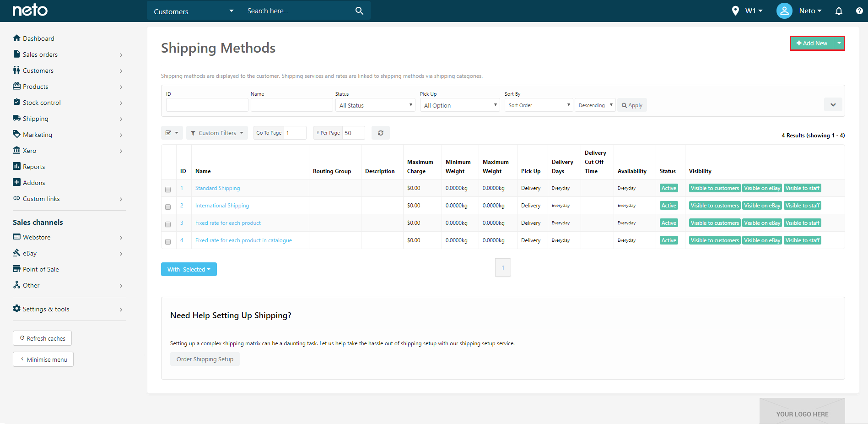Click the Minimise menu button

point(43,359)
